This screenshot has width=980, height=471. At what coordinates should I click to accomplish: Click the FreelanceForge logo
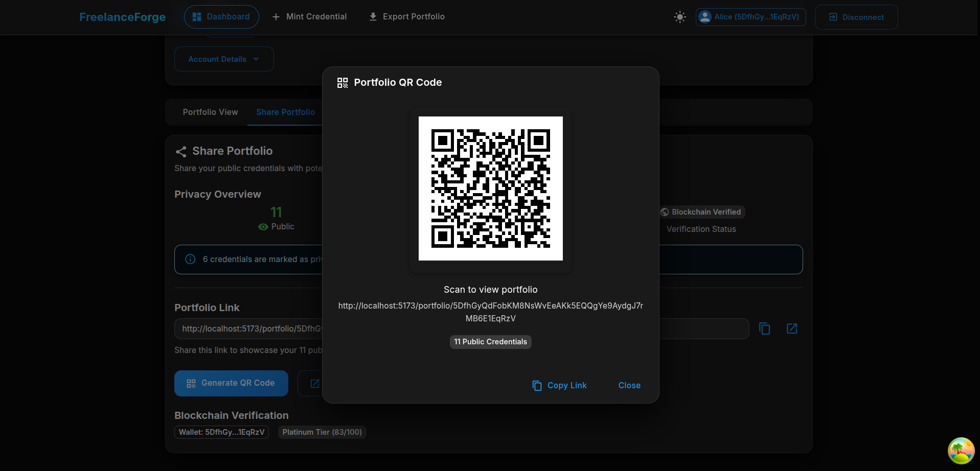tap(122, 17)
